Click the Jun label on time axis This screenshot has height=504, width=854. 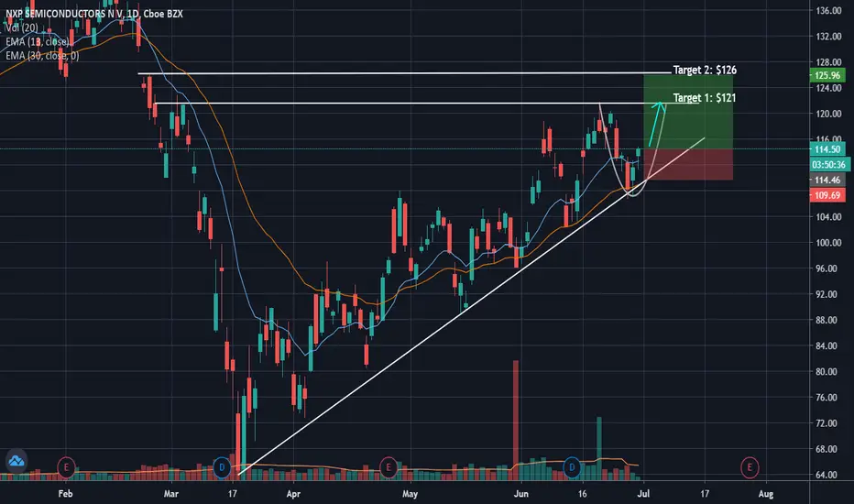[x=521, y=494]
